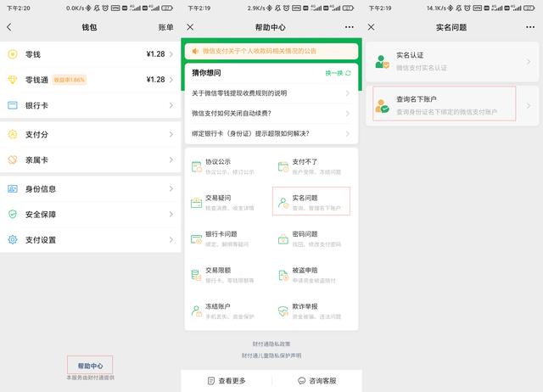This screenshot has height=392, width=543.
Task: Tap the 欺诈举报 icon
Action: (x=283, y=311)
